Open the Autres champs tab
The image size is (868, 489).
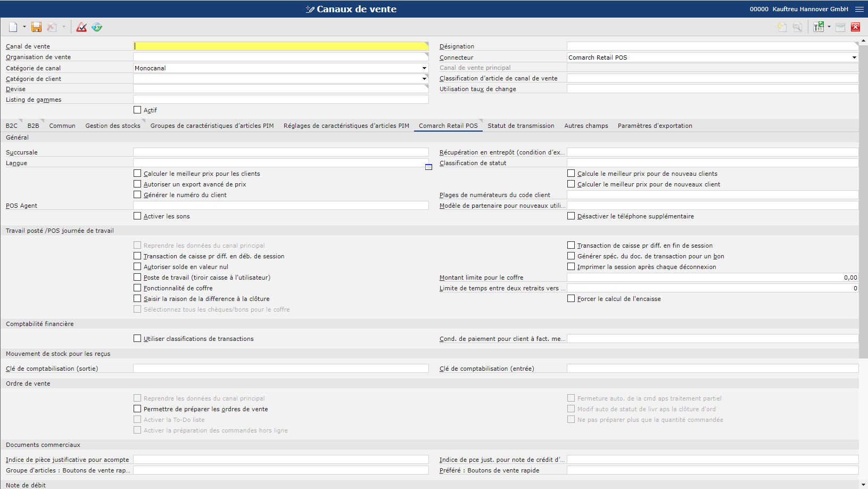pos(586,126)
